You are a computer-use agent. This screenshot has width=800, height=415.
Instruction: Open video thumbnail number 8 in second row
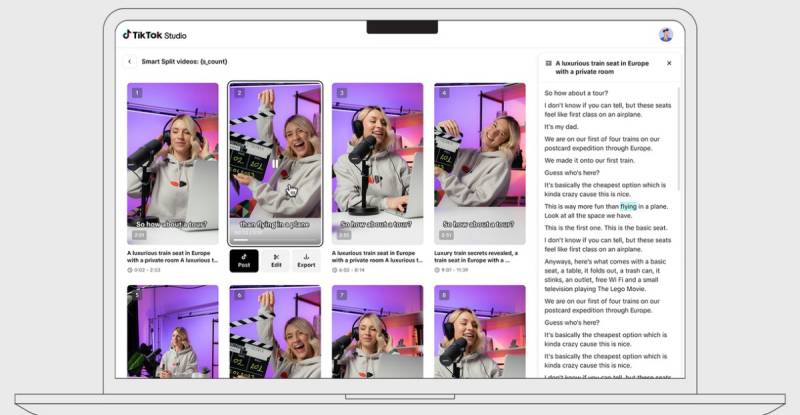point(480,331)
